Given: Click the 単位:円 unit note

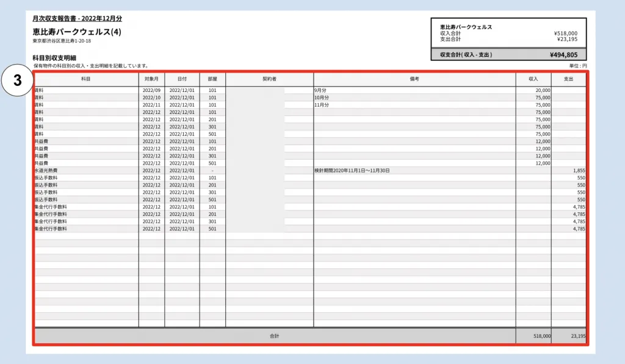Looking at the screenshot, I should coord(578,66).
